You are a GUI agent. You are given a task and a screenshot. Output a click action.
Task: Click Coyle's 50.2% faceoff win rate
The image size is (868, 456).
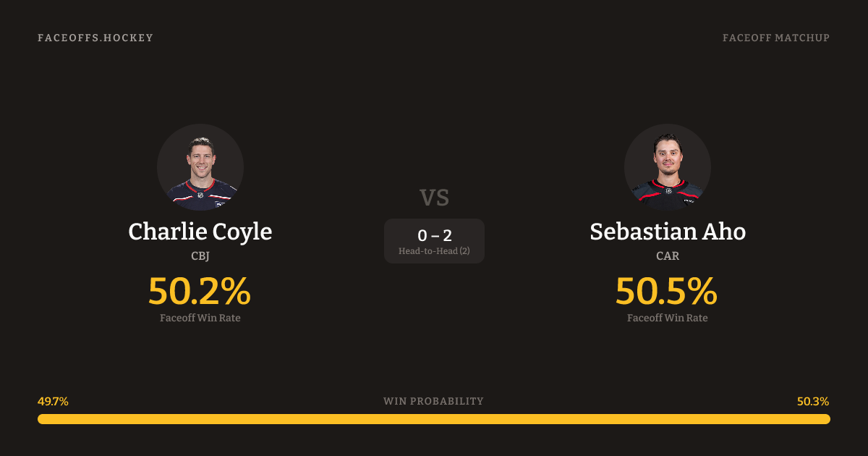pos(200,291)
